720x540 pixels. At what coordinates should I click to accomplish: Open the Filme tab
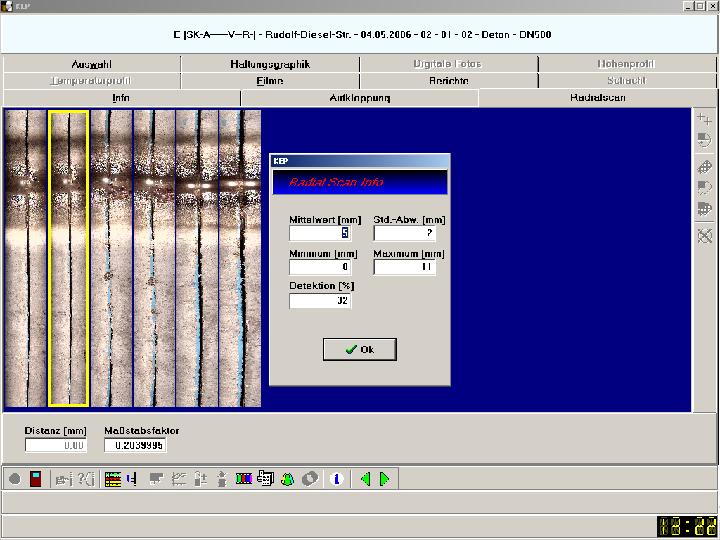point(269,81)
